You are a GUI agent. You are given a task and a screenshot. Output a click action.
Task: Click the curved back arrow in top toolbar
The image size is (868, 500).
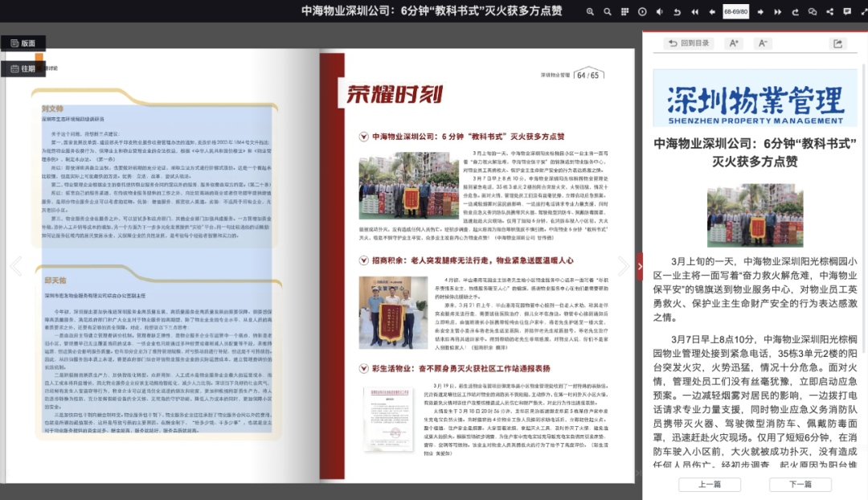[677, 11]
